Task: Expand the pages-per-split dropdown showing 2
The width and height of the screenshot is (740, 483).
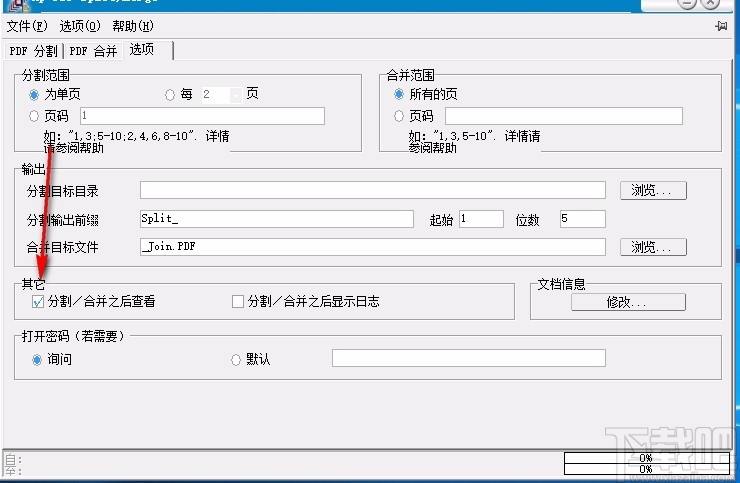Action: point(236,95)
